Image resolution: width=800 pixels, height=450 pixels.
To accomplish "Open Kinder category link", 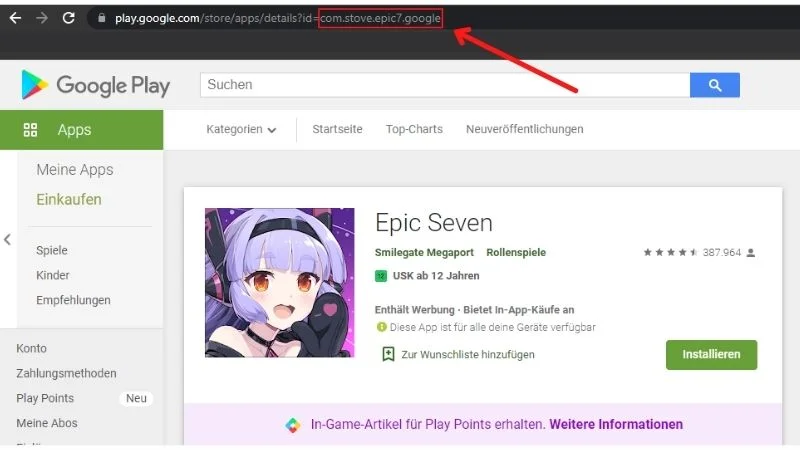I will pos(53,275).
